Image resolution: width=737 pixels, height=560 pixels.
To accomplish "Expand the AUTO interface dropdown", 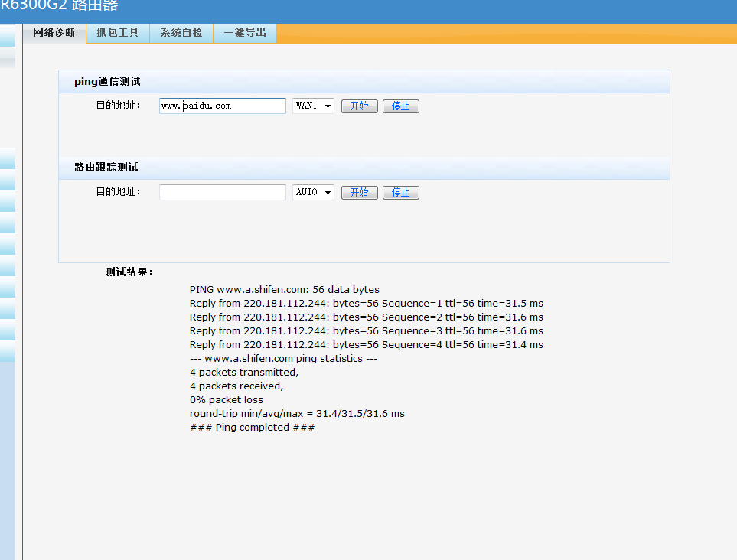I will (313, 192).
